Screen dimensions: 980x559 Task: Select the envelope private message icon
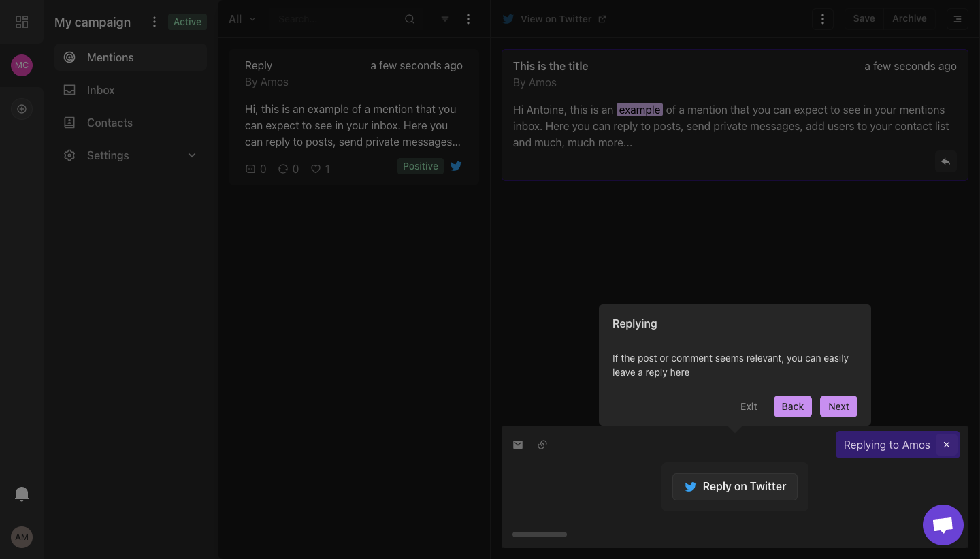[518, 445]
